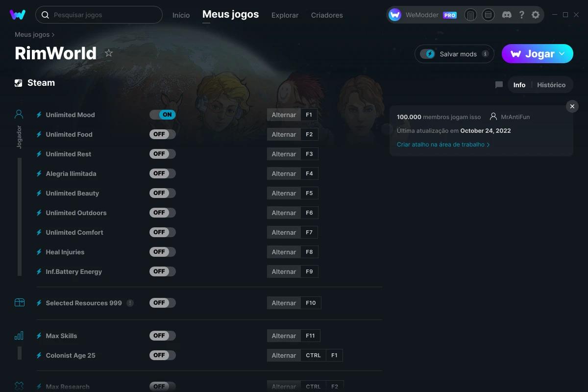Favorite RimWorld with the star icon

coord(109,53)
